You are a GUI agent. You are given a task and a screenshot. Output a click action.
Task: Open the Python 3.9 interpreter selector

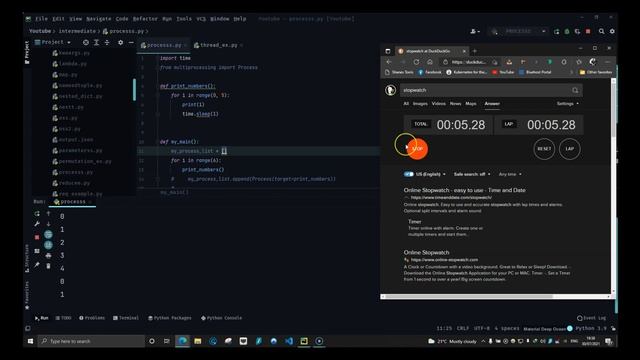pyautogui.click(x=591, y=328)
